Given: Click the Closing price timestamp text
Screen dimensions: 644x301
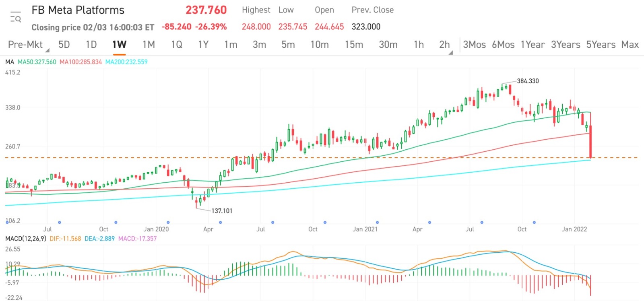Looking at the screenshot, I should click(x=93, y=27).
